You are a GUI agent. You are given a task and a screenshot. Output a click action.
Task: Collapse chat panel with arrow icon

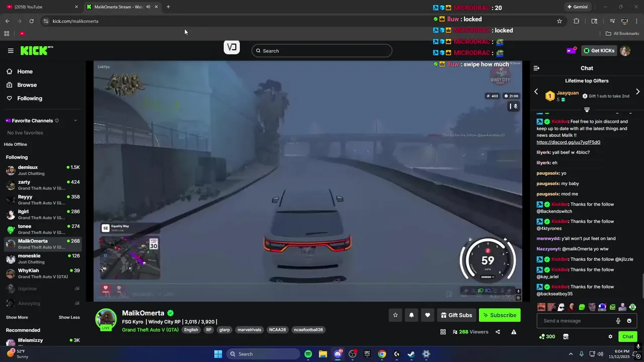click(536, 68)
